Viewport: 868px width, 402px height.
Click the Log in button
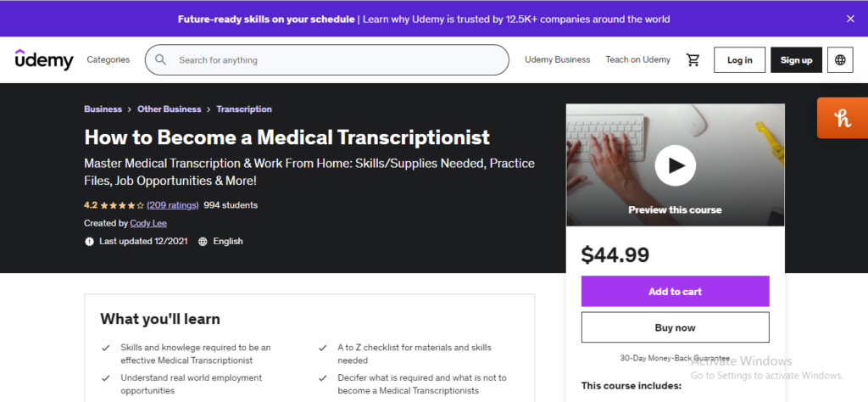(739, 60)
